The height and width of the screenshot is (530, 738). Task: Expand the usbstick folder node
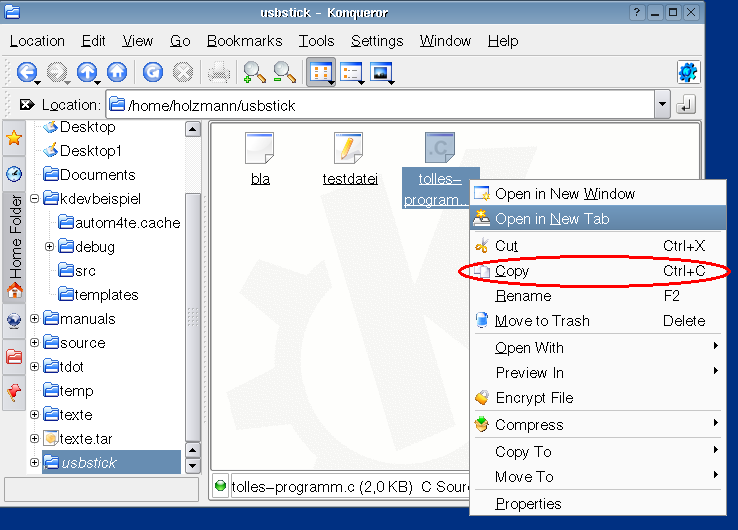pyautogui.click(x=34, y=463)
